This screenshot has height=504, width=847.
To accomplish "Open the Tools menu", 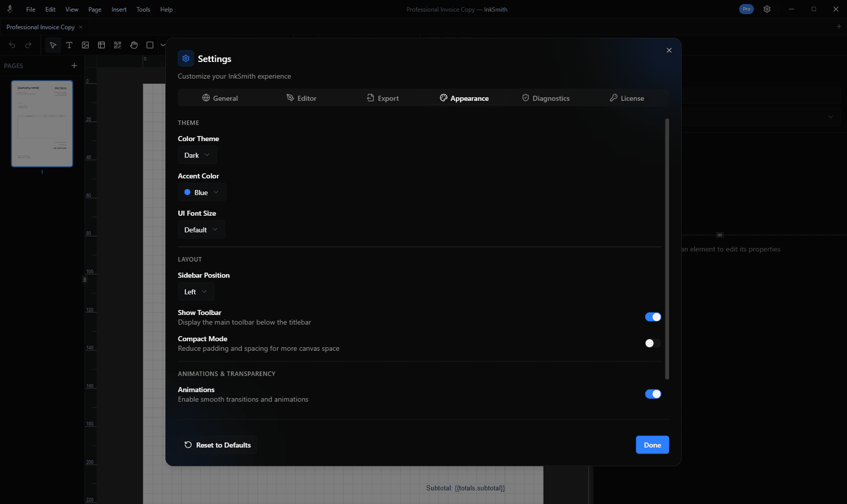I will point(143,10).
